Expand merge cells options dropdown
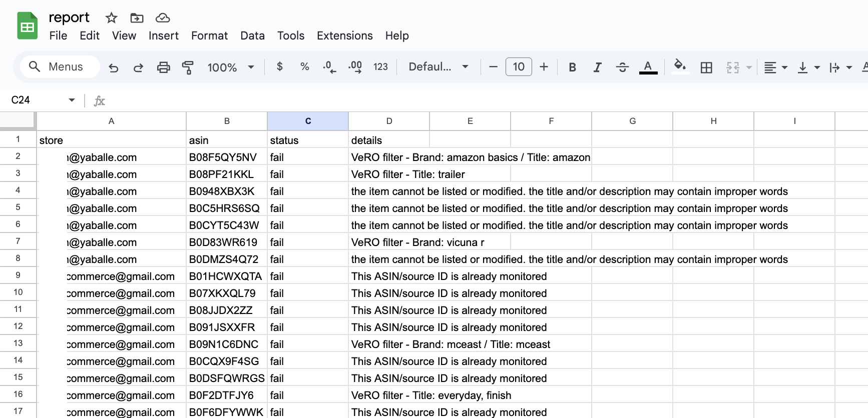This screenshot has height=418, width=868. 749,67
